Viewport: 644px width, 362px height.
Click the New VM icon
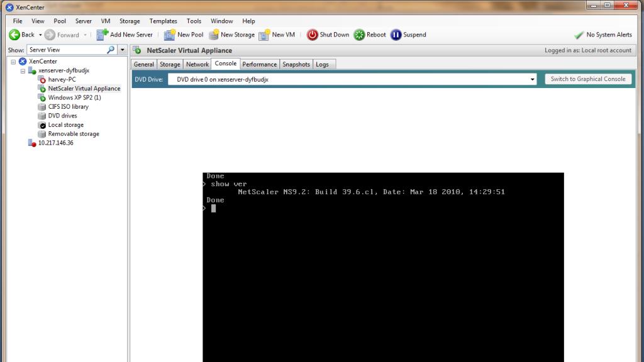click(x=264, y=35)
